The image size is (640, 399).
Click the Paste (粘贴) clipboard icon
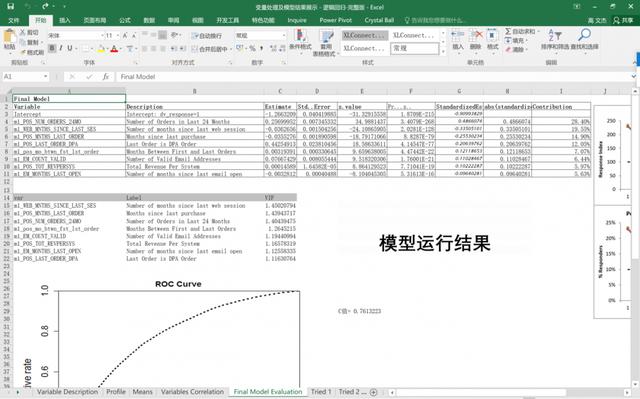pos(9,36)
